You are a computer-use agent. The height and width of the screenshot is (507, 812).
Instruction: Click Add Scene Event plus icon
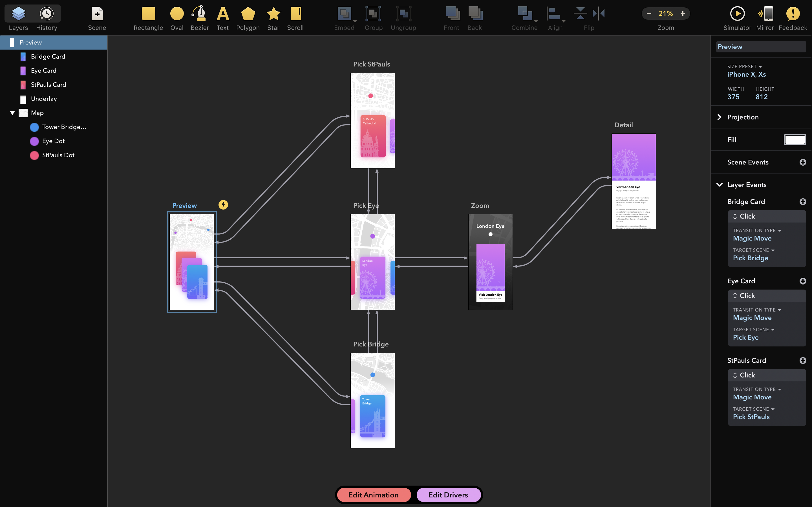click(803, 162)
